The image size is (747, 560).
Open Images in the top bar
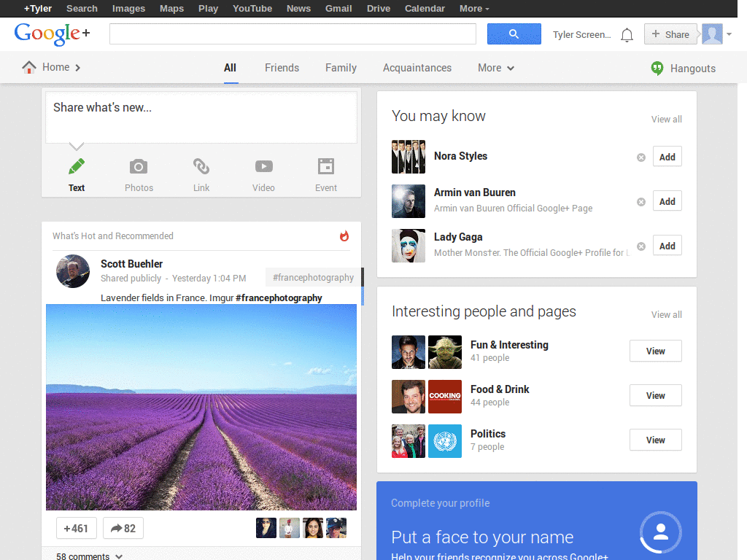[x=128, y=9]
